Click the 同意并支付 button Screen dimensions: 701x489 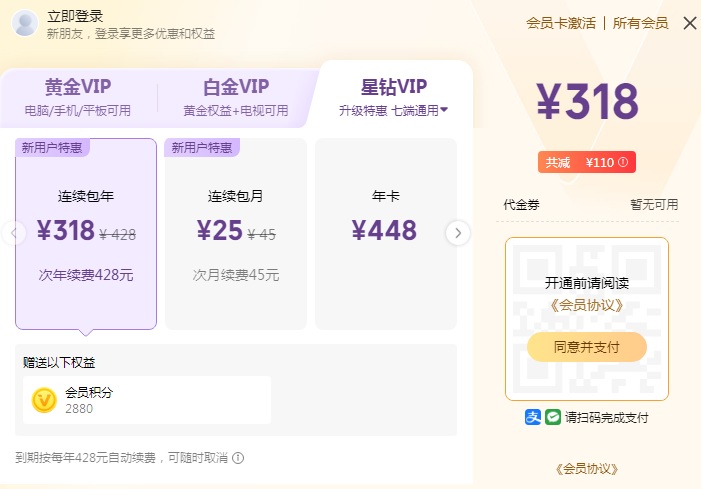587,347
